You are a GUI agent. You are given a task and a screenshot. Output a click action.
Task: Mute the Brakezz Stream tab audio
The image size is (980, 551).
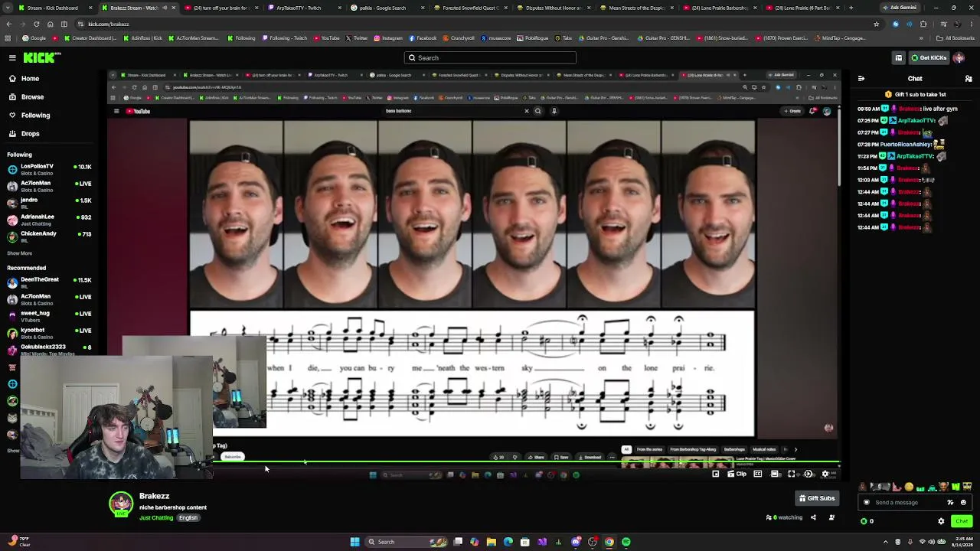click(x=165, y=8)
